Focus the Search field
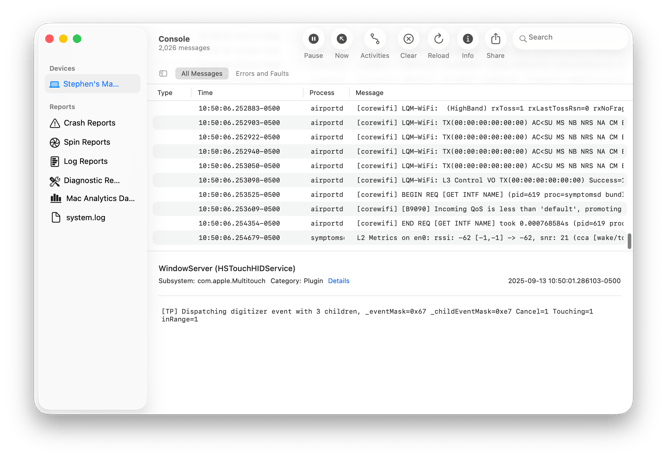The width and height of the screenshot is (667, 459). tap(570, 37)
